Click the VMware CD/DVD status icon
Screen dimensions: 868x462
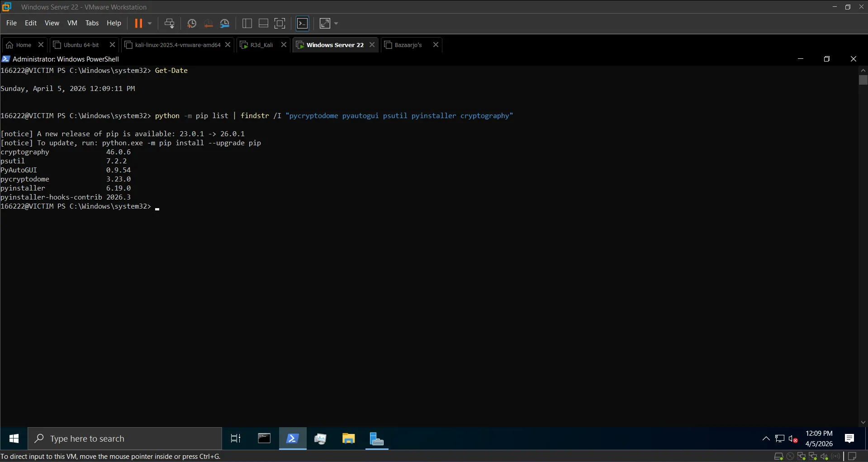point(790,456)
